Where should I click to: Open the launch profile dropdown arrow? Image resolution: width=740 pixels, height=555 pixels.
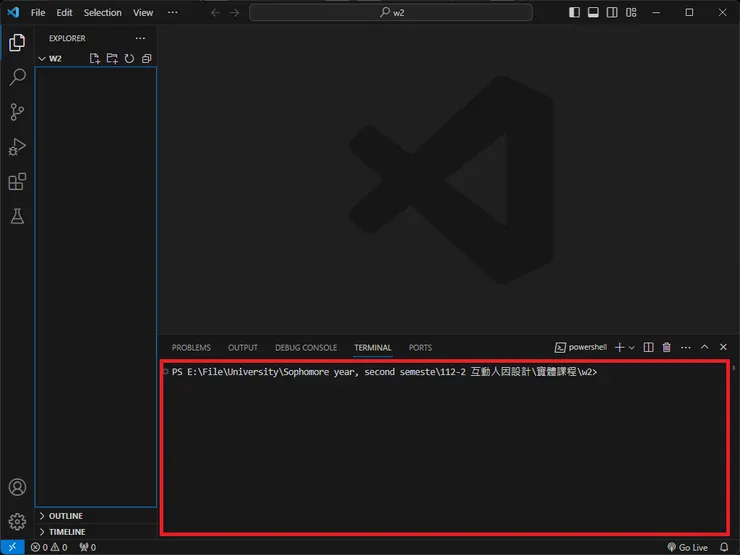(631, 347)
